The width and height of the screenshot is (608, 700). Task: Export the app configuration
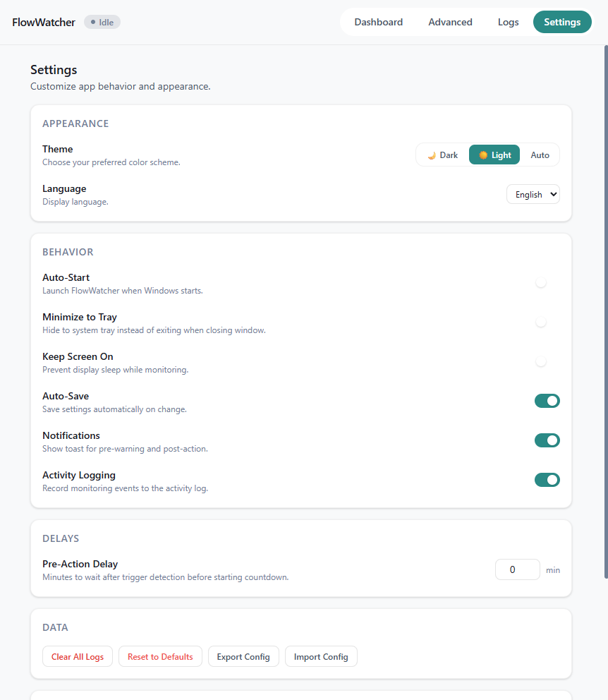tap(243, 656)
